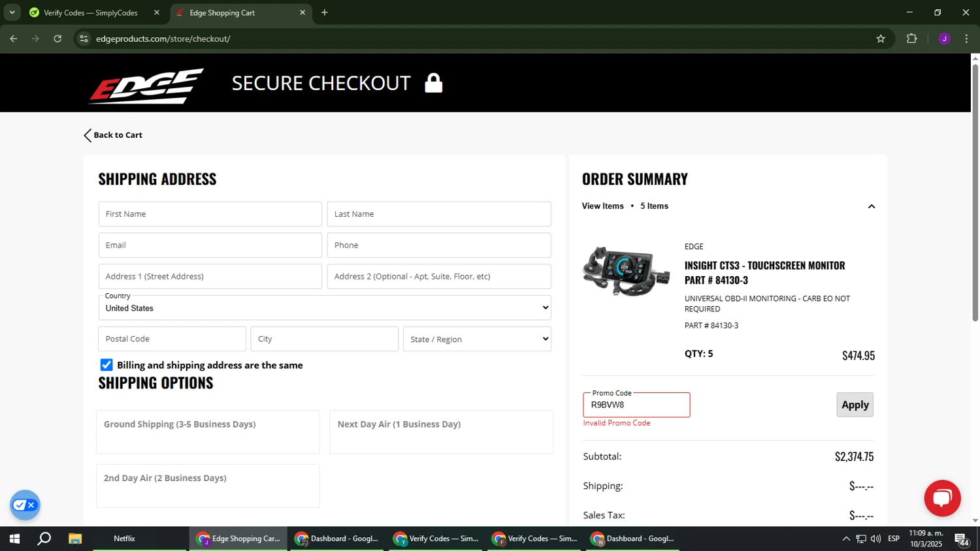Click the accessibility widget icon at bottom left

pos(25,505)
